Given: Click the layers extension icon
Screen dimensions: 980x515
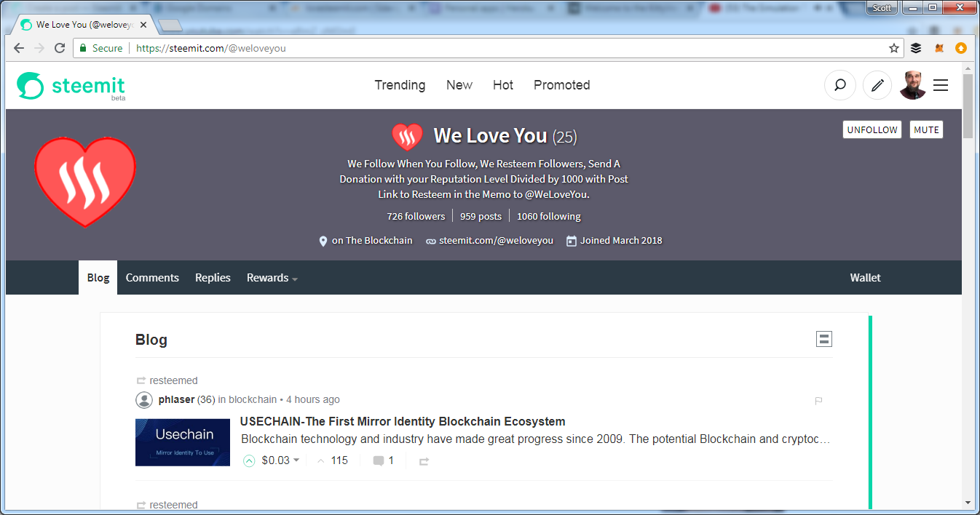Looking at the screenshot, I should coord(916,48).
